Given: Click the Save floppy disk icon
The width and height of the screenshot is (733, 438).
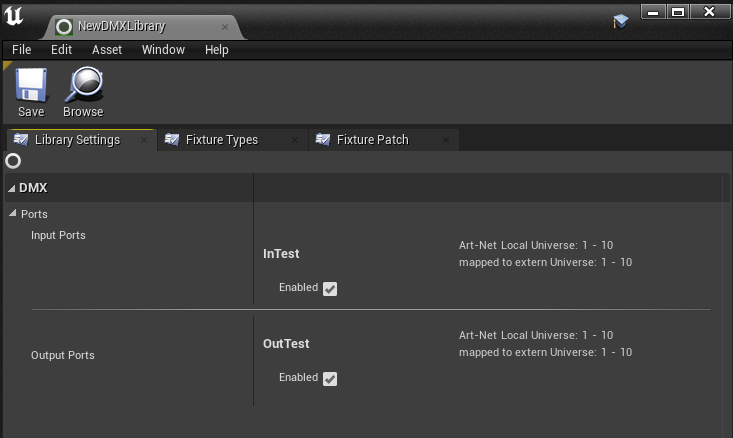Looking at the screenshot, I should 31,85.
